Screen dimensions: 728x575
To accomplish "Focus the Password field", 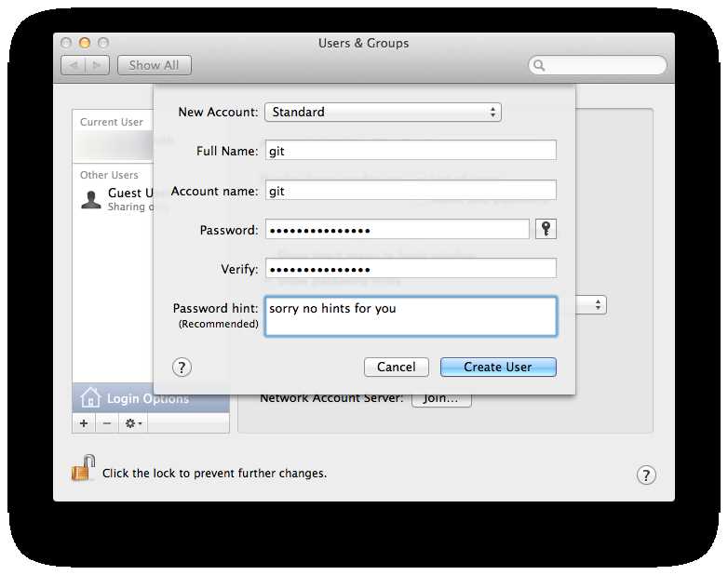I will click(x=398, y=229).
